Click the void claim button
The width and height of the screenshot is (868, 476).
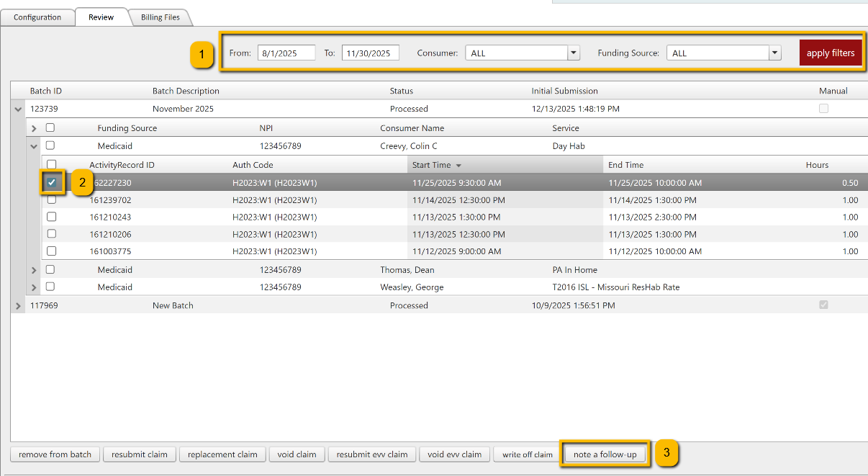tap(297, 454)
